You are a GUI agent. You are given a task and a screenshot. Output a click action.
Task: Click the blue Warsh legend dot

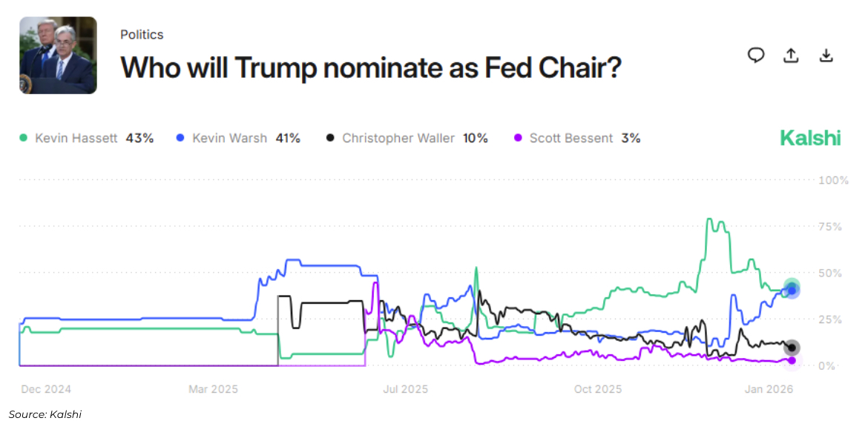click(180, 138)
